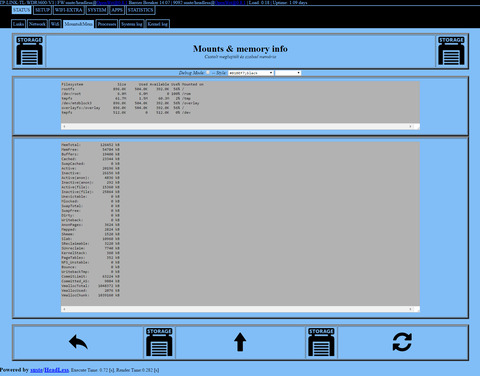The height and width of the screenshot is (376, 480).
Task: Click the 'MemFree' line in memory info
Action: coord(90,150)
